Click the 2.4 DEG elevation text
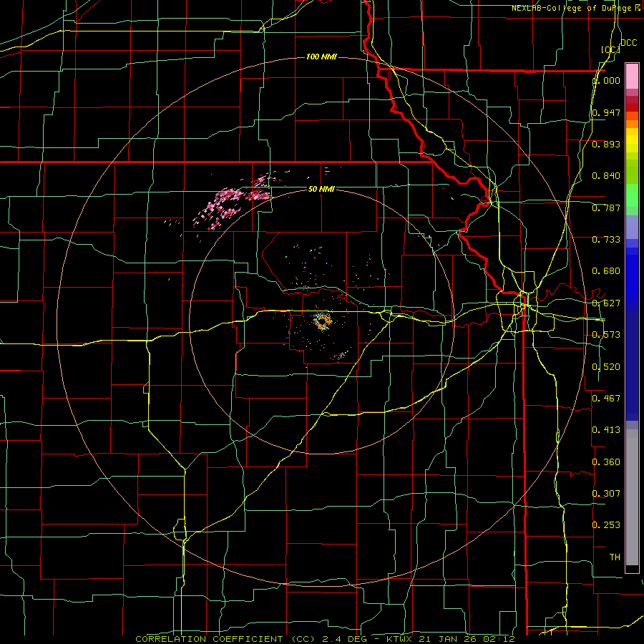Screen dimensions: 644x644 point(345,639)
